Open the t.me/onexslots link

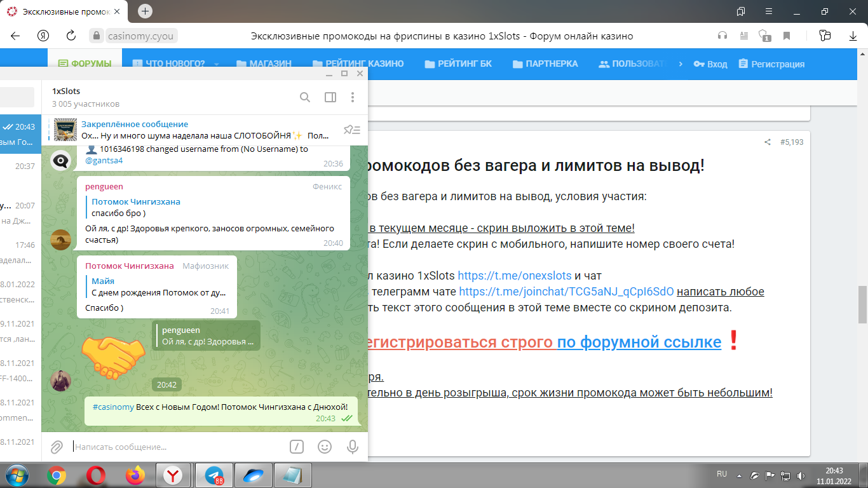pyautogui.click(x=515, y=276)
